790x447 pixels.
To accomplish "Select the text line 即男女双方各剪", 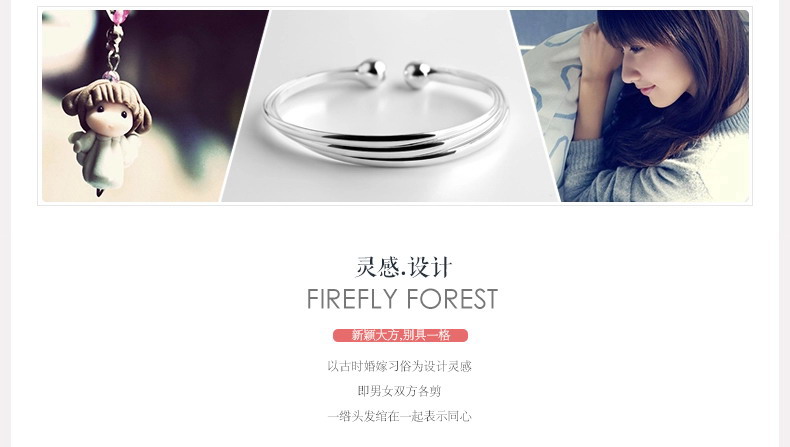I will pos(400,391).
